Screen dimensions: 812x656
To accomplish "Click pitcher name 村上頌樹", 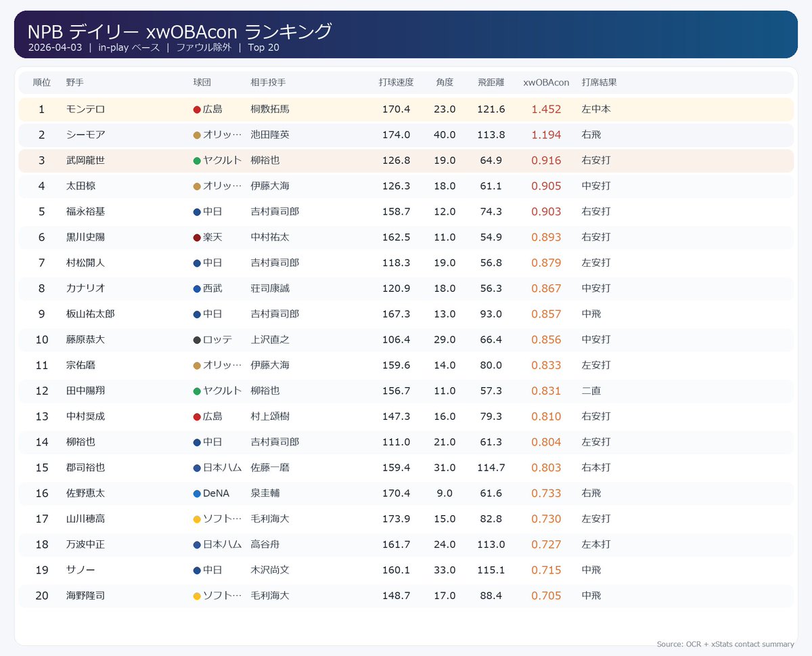I will (270, 416).
